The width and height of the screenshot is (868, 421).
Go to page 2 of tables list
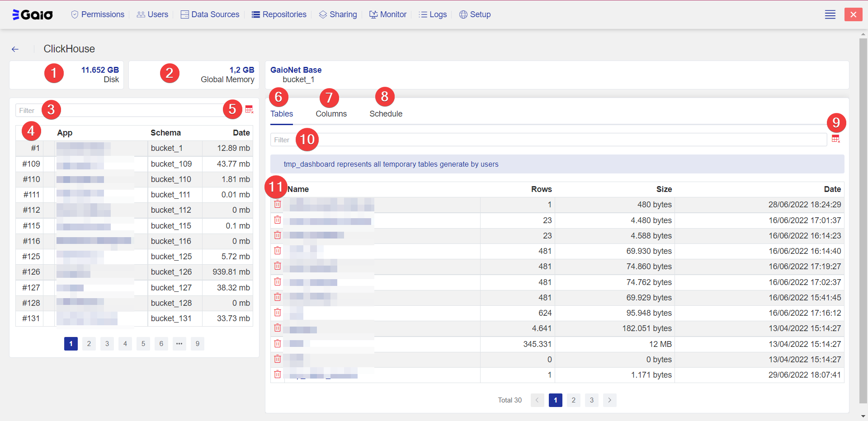click(574, 400)
